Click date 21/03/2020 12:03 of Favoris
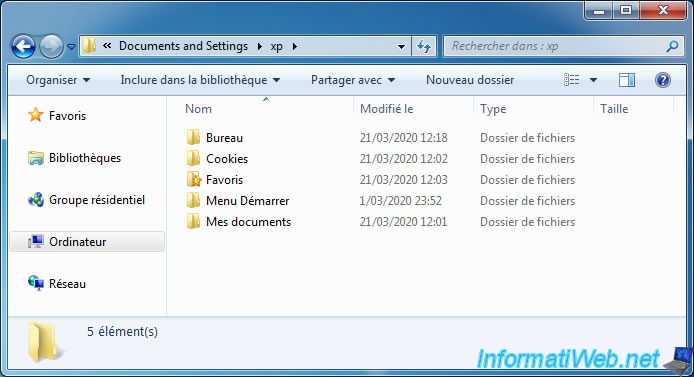This screenshot has width=694, height=377. click(x=403, y=180)
